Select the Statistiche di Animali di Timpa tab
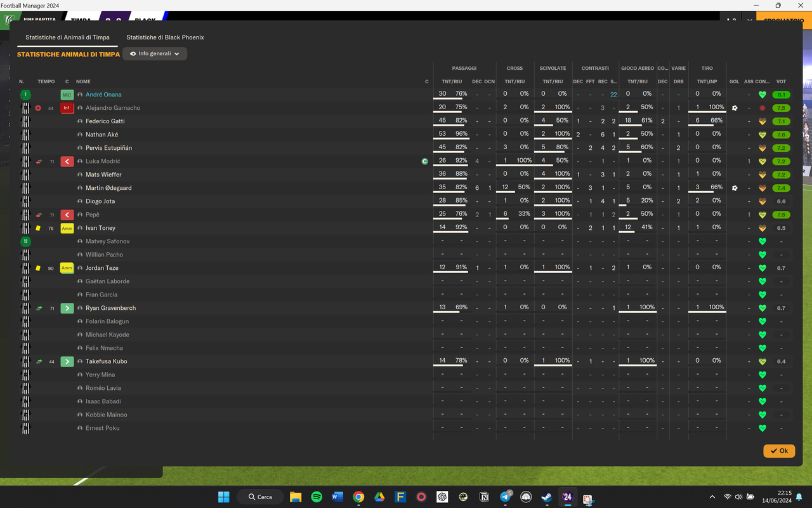Screen dimensions: 812x508 (67, 37)
